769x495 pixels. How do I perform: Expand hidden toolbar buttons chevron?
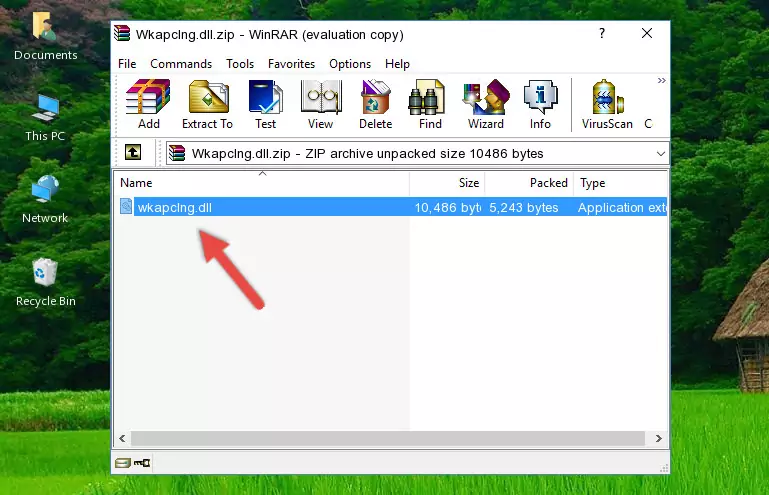point(662,80)
